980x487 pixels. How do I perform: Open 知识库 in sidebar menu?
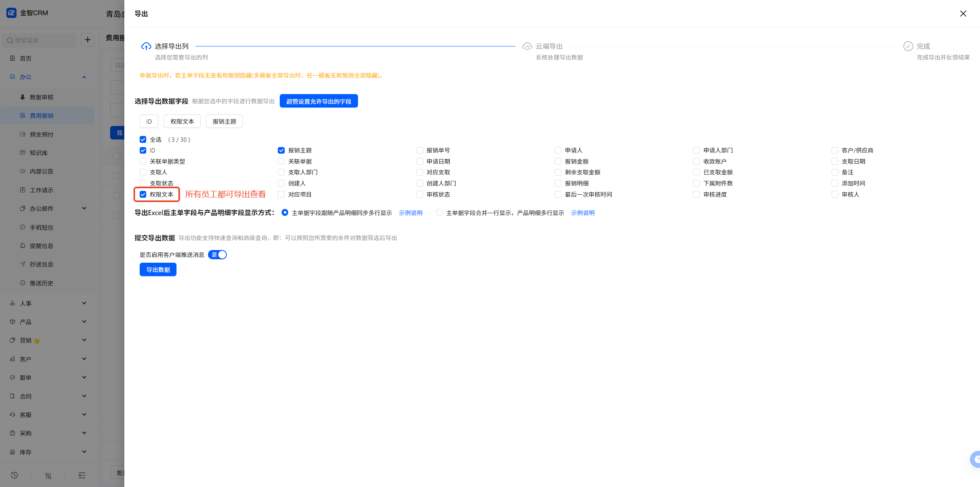click(38, 153)
